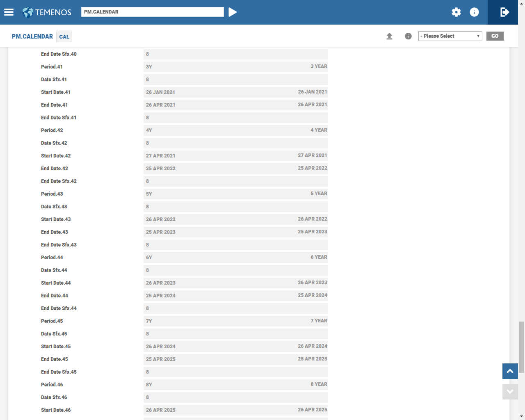The width and height of the screenshot is (525, 420).
Task: Run command with the play arrow
Action: (x=233, y=12)
